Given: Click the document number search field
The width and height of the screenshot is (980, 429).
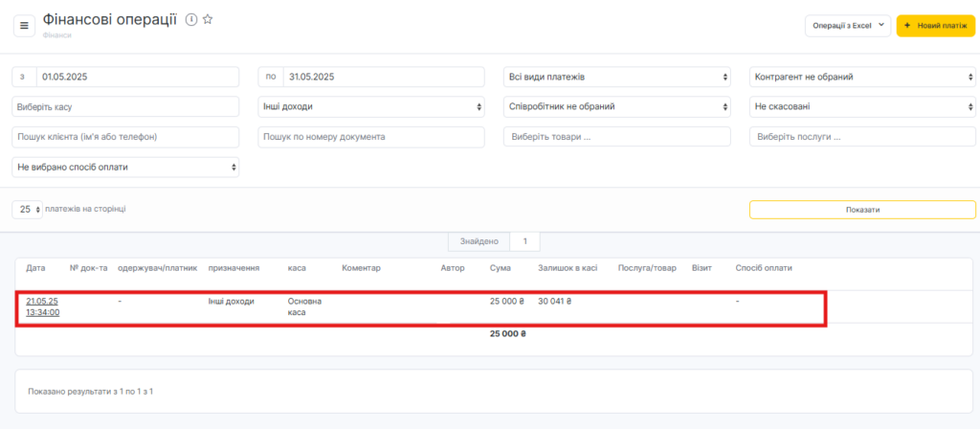Looking at the screenshot, I should 371,137.
